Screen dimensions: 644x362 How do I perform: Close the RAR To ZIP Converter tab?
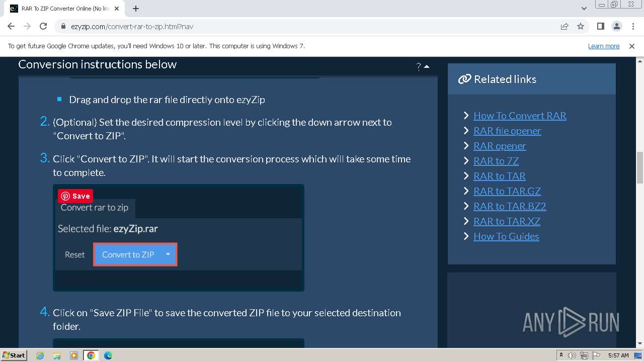pos(117,9)
